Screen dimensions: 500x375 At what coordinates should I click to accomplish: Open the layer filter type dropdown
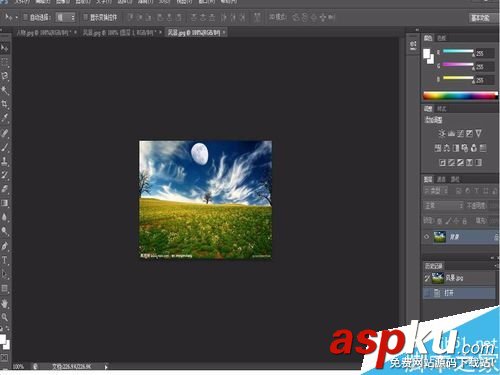436,191
